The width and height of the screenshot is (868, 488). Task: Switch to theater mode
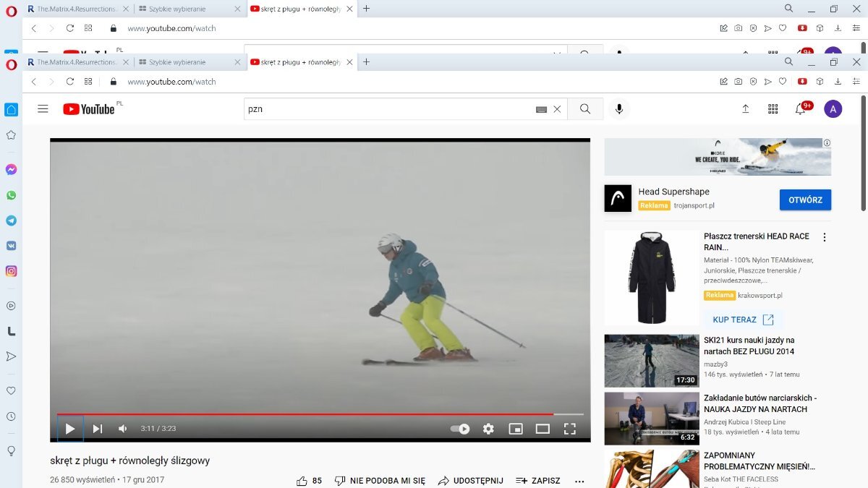[542, 429]
